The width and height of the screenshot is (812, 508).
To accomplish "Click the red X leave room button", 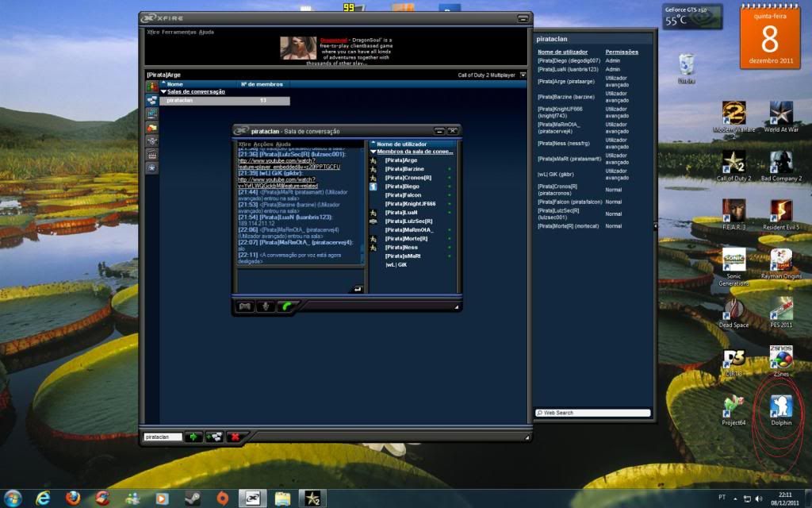I will pyautogui.click(x=235, y=437).
